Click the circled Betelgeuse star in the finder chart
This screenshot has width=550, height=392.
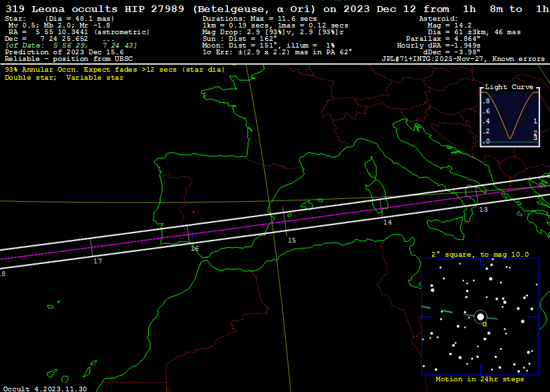480,317
